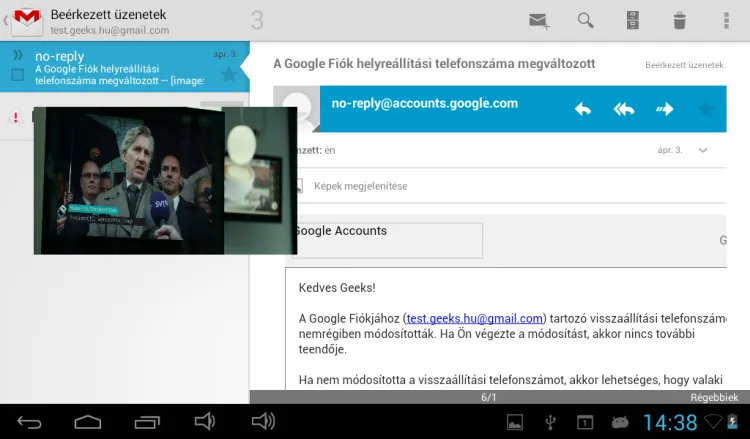Open the system recent apps list
This screenshot has height=439, width=750.
pyautogui.click(x=147, y=422)
